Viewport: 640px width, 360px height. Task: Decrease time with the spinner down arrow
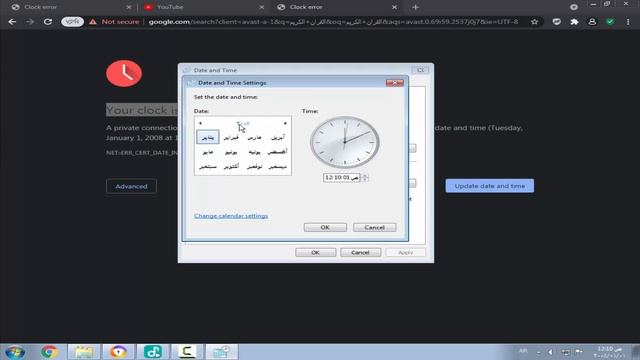coord(365,180)
